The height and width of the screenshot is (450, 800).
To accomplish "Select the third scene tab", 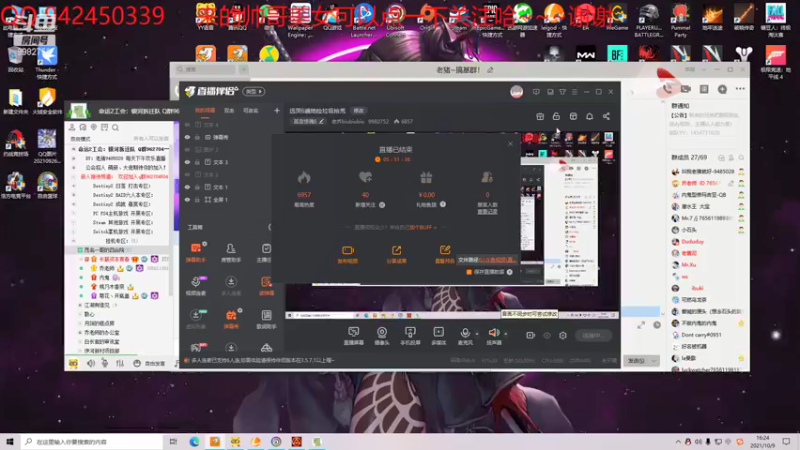I will click(251, 111).
